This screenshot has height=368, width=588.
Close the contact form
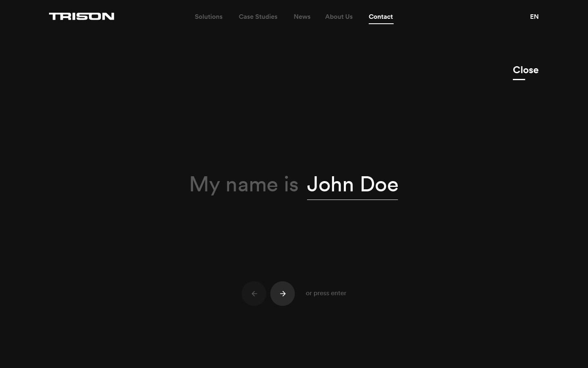point(525,70)
